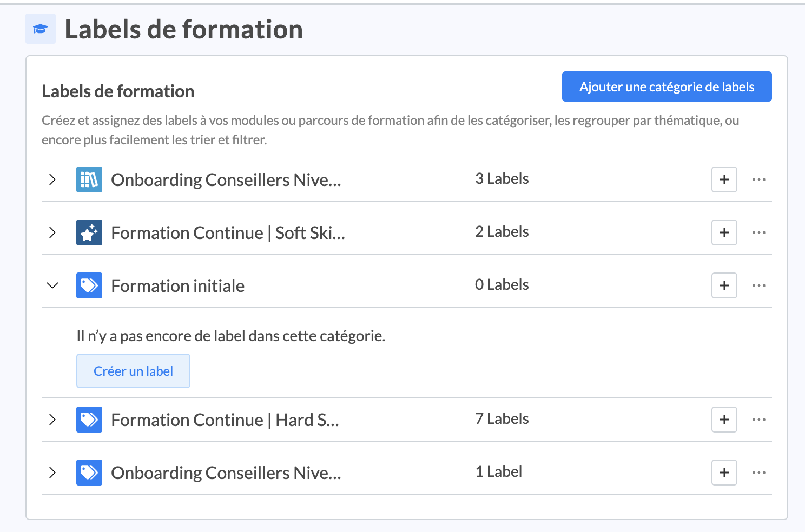Viewport: 805px width, 532px height.
Task: Collapse the Formation initiale category
Action: 52,285
